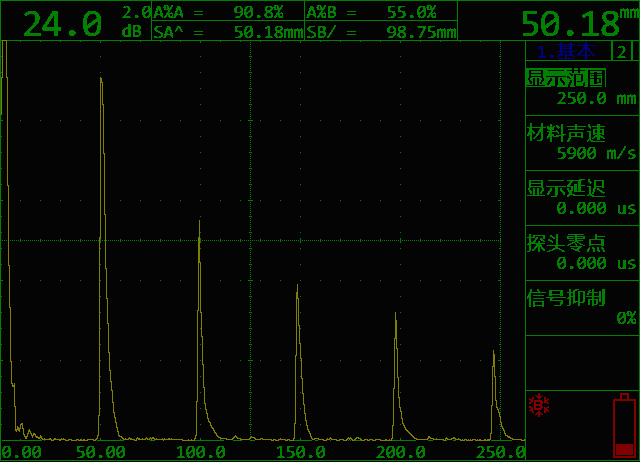Viewport: 640px width, 462px height.
Task: Click the SA^ 50.18mm sound path readout
Action: (226, 32)
